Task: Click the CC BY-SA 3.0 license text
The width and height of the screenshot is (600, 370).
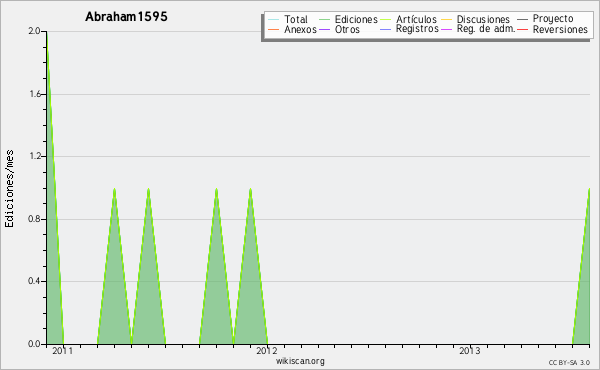Action: point(569,363)
